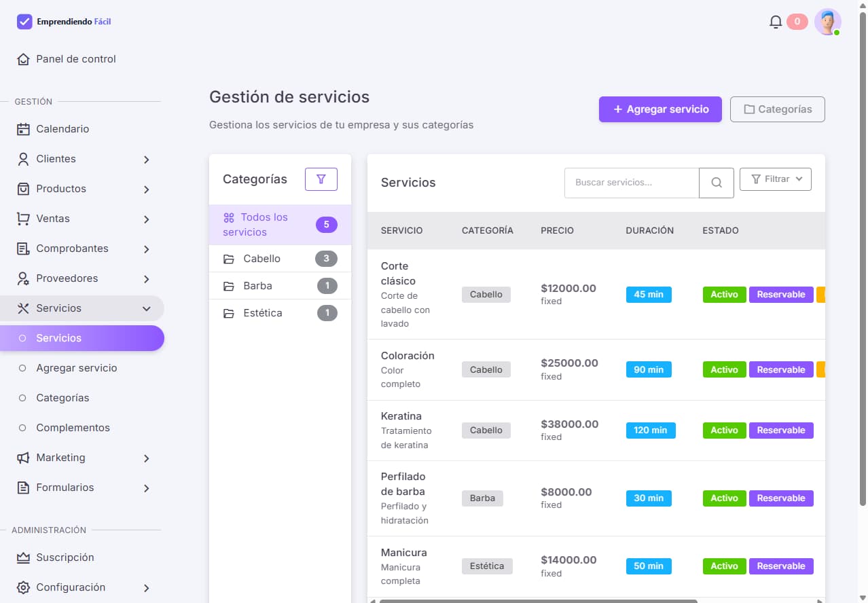Click the Marketing megaphone icon
Viewport: 868px width, 603px height.
point(24,458)
